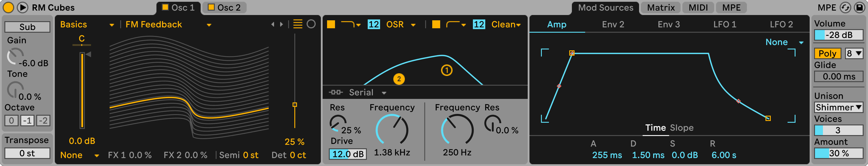Click filter 1 node on the curve
The height and width of the screenshot is (166, 868).
click(x=446, y=70)
